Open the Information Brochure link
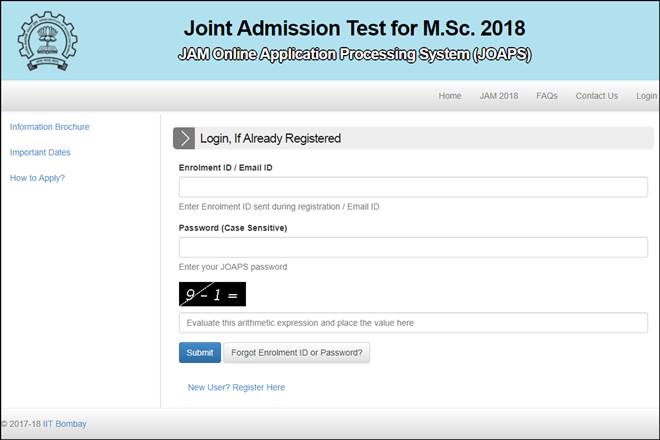660x440 pixels. (49, 127)
